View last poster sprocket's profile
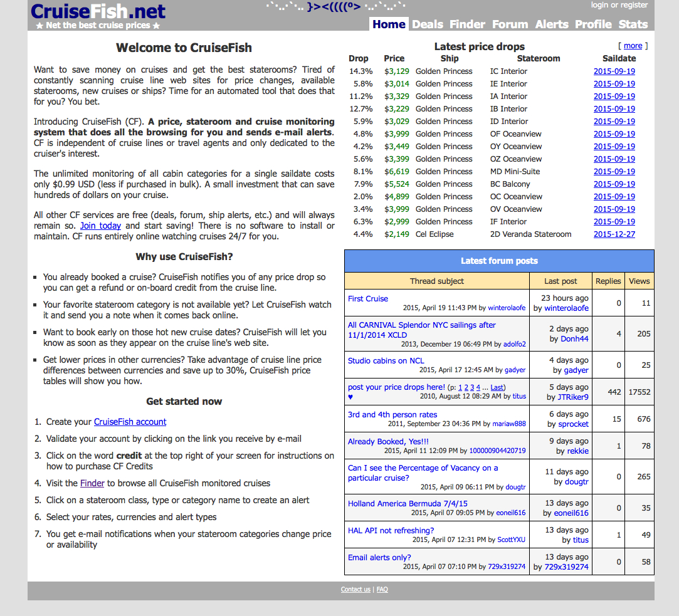The width and height of the screenshot is (679, 616). coord(573,424)
